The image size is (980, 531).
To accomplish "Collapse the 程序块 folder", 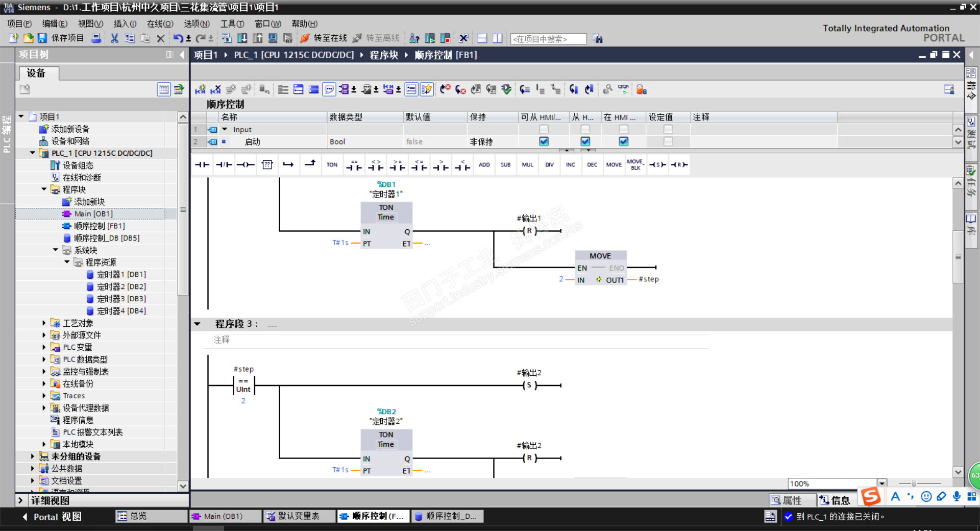I will click(x=44, y=189).
